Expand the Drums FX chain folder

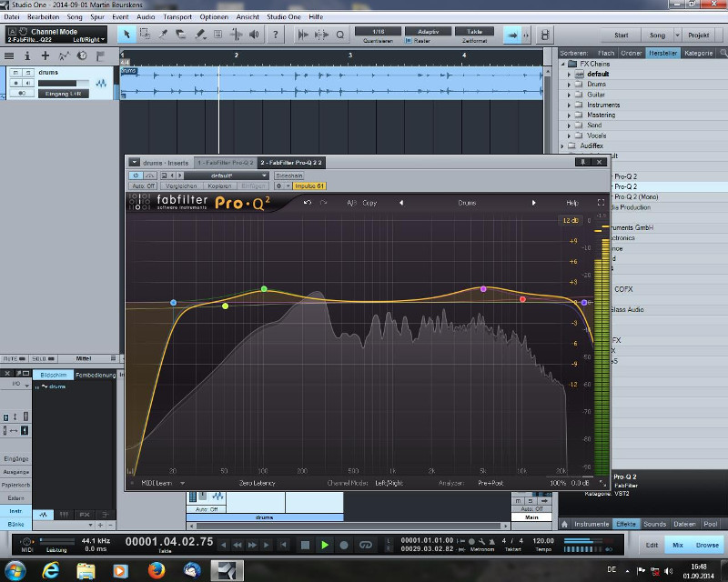coord(570,84)
